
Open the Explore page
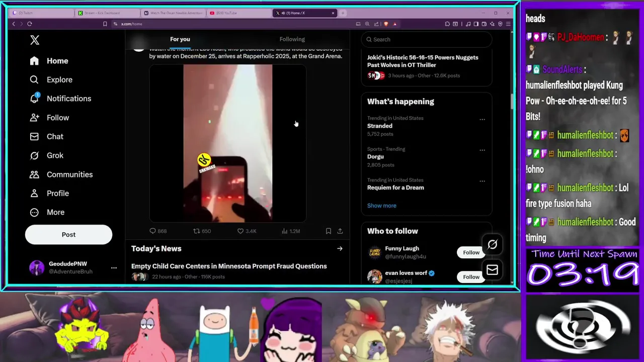(x=51, y=79)
